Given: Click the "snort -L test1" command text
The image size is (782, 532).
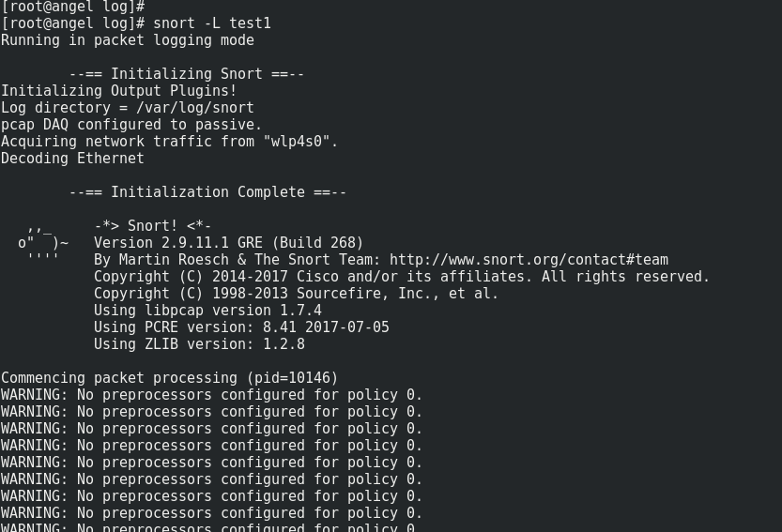Looking at the screenshot, I should pos(212,23).
